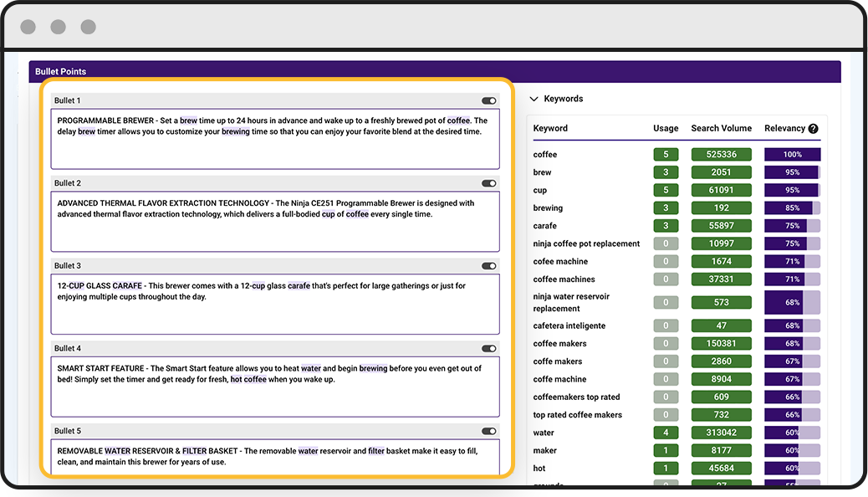The width and height of the screenshot is (868, 497).
Task: Select the Bullet Points section header
Action: [x=60, y=72]
